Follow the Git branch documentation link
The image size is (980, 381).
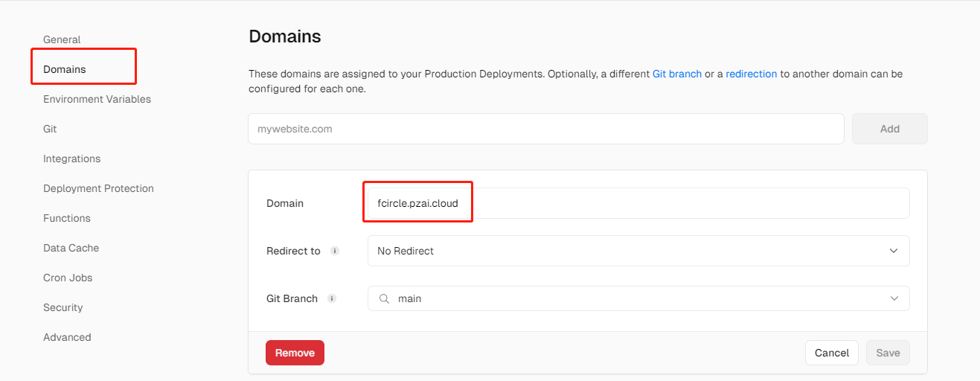coord(676,74)
